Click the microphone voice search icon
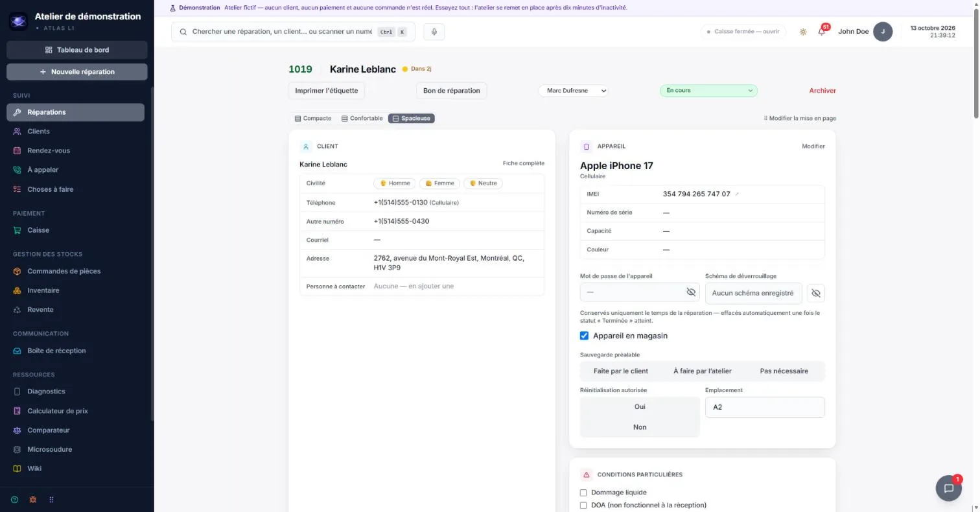Image resolution: width=980 pixels, height=512 pixels. [x=434, y=32]
